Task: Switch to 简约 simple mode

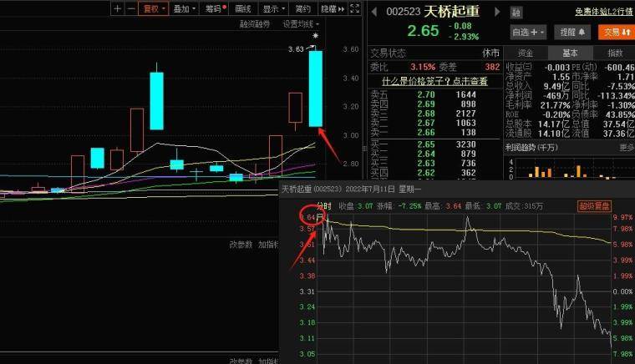Action: [x=303, y=8]
